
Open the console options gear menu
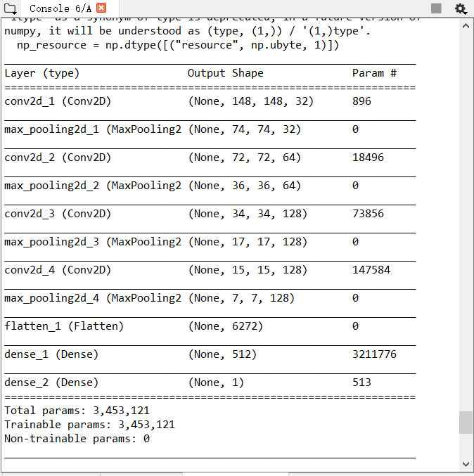click(x=461, y=8)
